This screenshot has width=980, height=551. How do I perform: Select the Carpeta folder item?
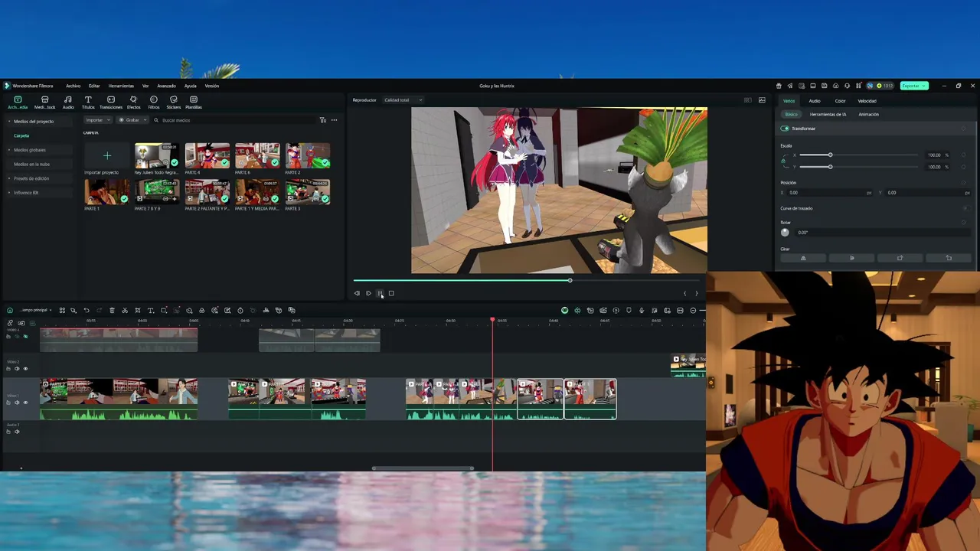pyautogui.click(x=21, y=135)
